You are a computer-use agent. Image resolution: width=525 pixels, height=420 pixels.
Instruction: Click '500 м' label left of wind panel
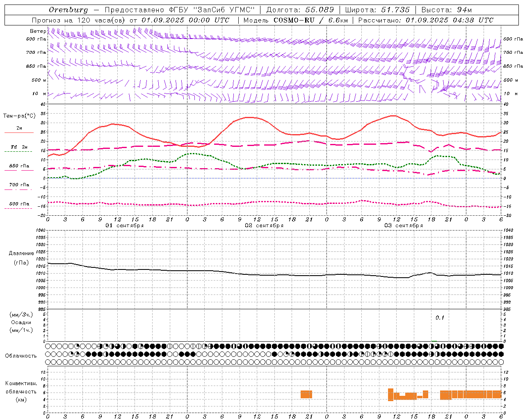coord(39,80)
